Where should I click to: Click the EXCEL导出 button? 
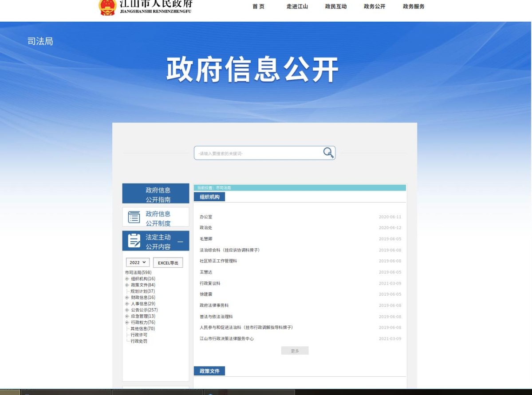(168, 263)
